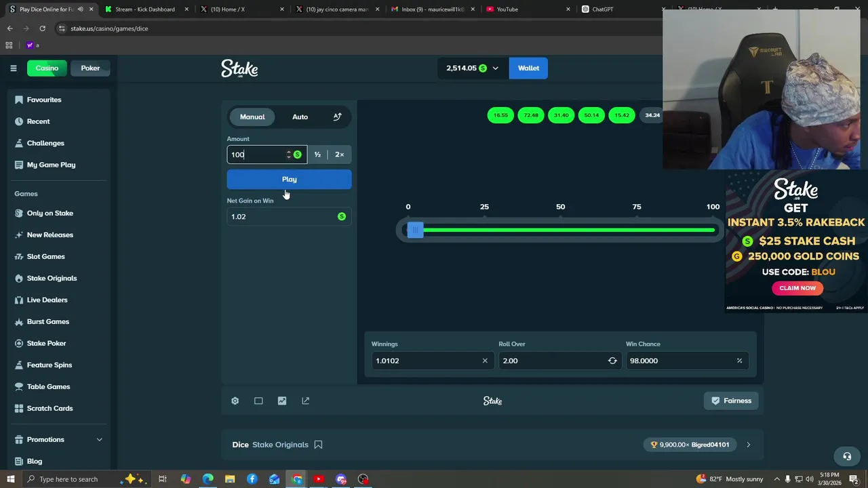Open the trophy big win entry
This screenshot has height=488, width=868.
[x=690, y=445]
